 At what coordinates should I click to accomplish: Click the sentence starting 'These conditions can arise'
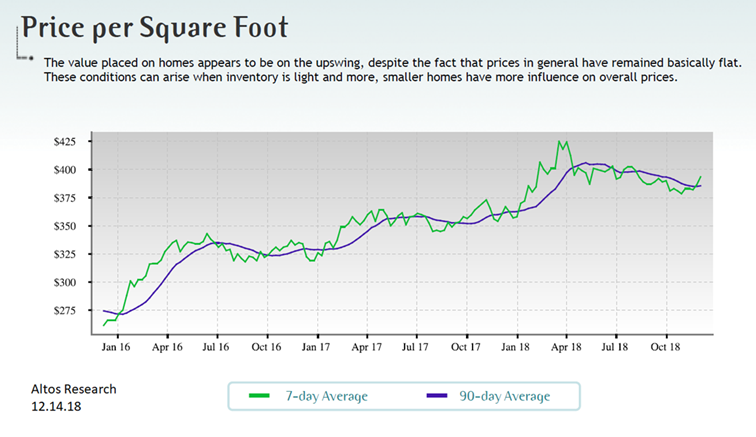pos(361,77)
